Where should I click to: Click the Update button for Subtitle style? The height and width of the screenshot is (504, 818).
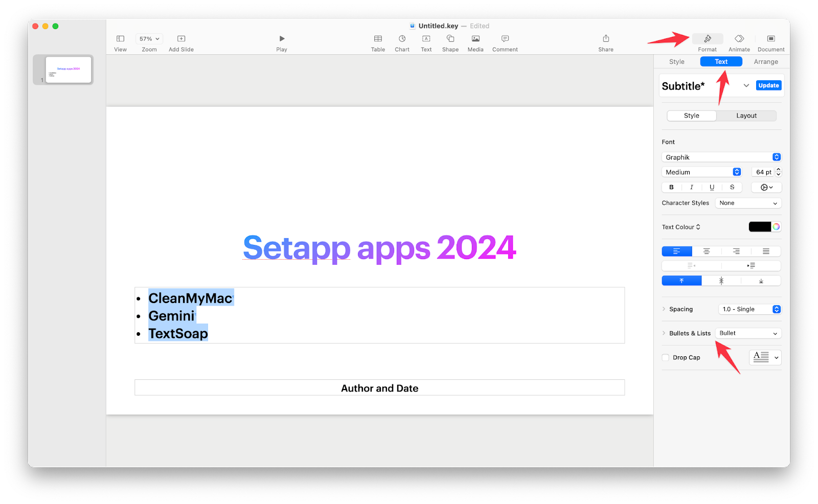coord(768,85)
